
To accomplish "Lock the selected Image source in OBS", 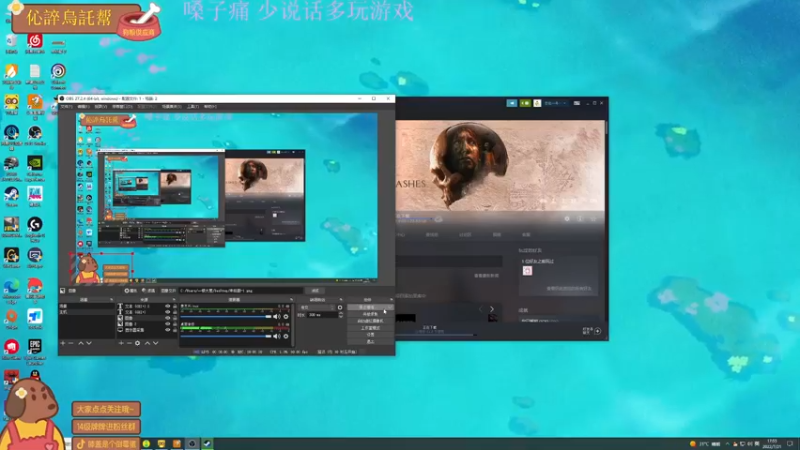I will pyautogui.click(x=174, y=318).
